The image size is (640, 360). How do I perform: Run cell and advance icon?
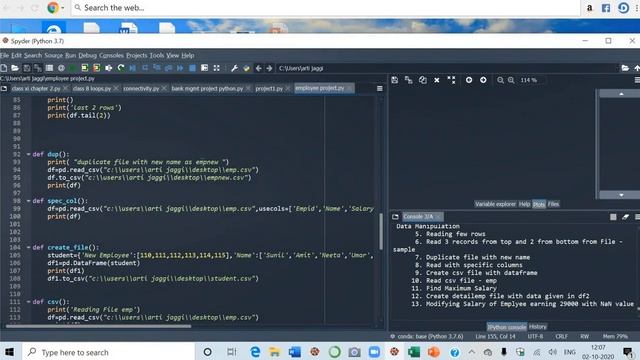click(x=97, y=68)
